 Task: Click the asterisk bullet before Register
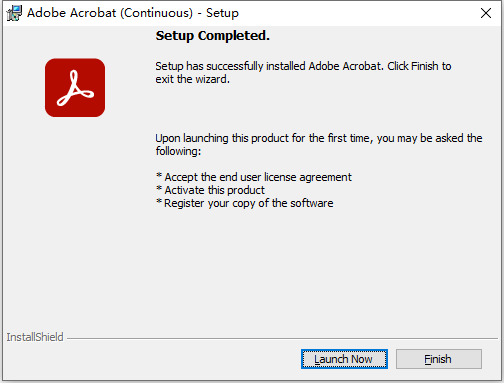tap(159, 202)
